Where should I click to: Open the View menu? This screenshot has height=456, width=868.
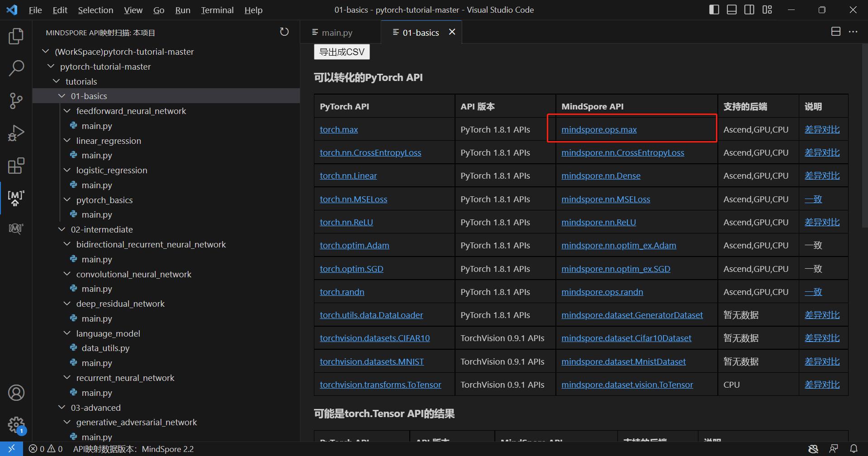click(x=133, y=10)
